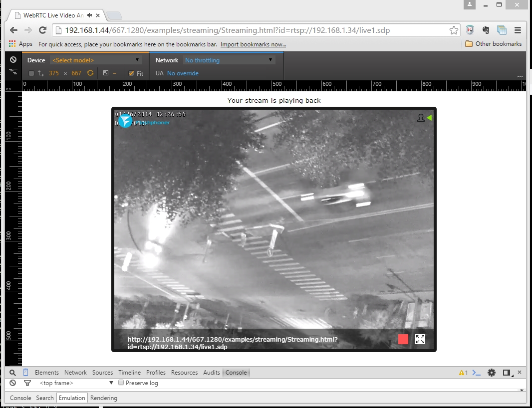Screen dimensions: 532x408
Task: Click the address bar URL
Action: [227, 30]
